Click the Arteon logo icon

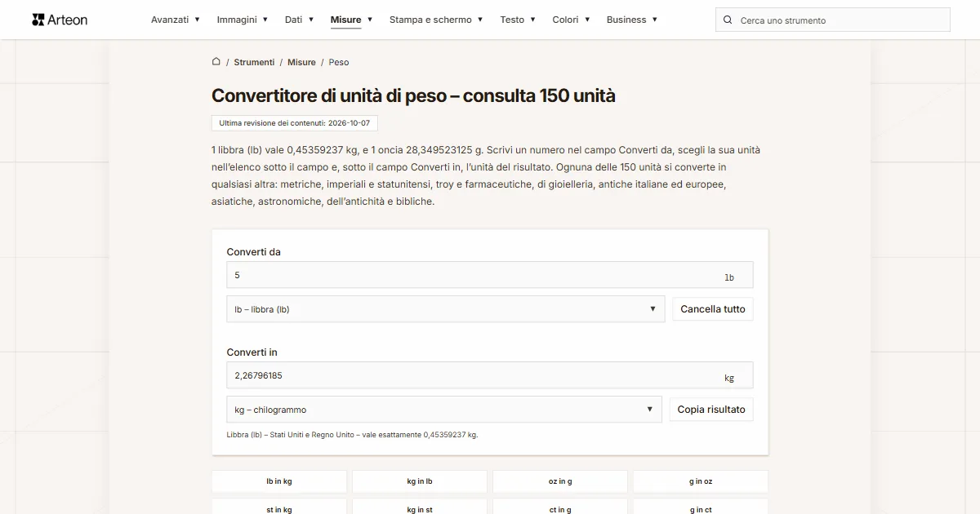pos(38,20)
